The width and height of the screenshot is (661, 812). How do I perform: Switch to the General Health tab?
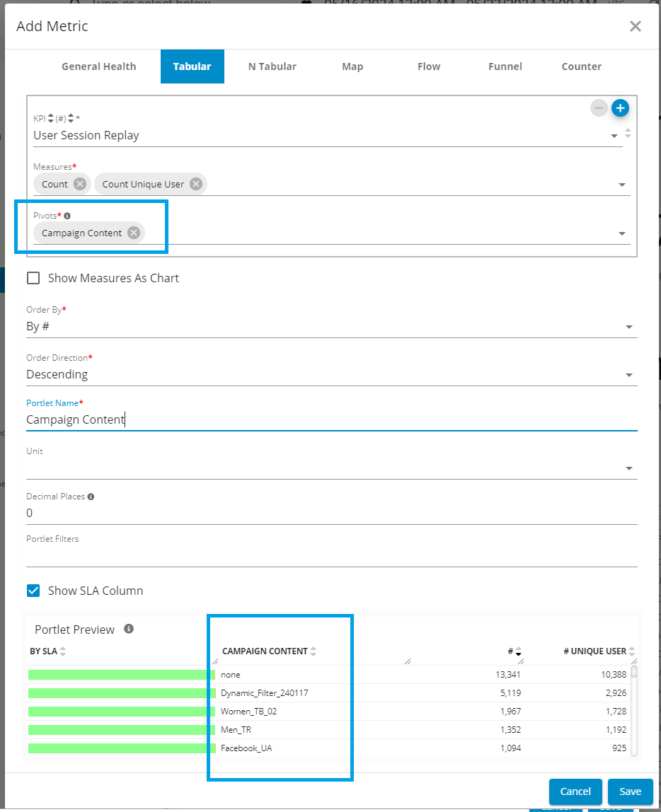pos(98,66)
